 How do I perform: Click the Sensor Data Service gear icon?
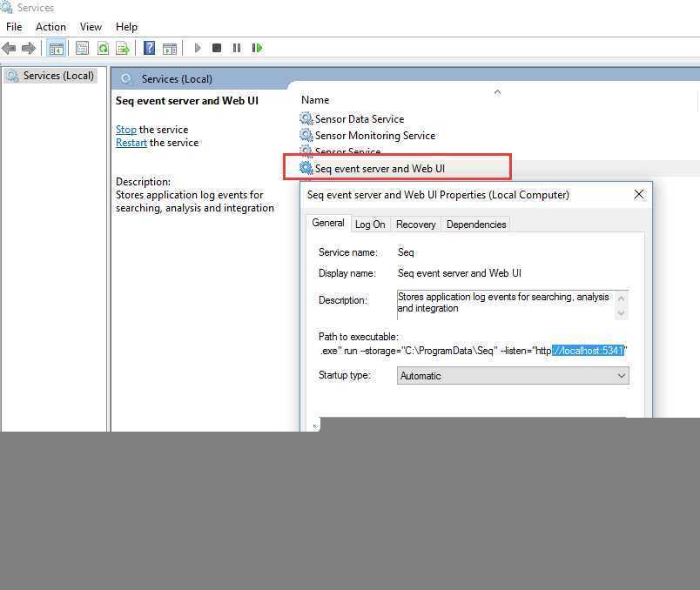(x=306, y=118)
